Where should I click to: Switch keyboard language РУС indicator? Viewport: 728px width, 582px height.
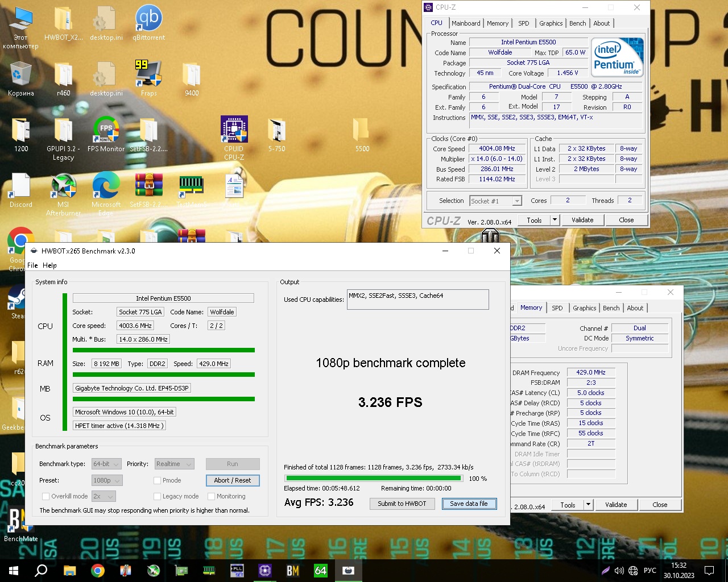click(650, 571)
